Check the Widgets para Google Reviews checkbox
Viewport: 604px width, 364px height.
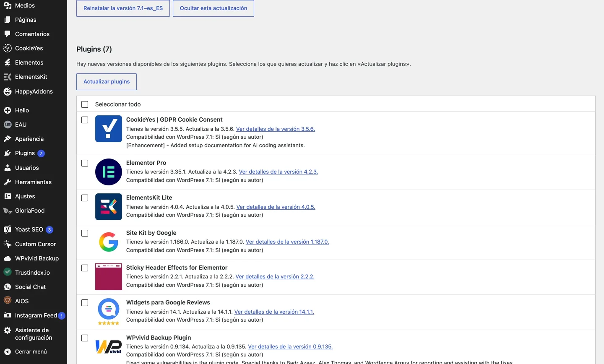(85, 303)
